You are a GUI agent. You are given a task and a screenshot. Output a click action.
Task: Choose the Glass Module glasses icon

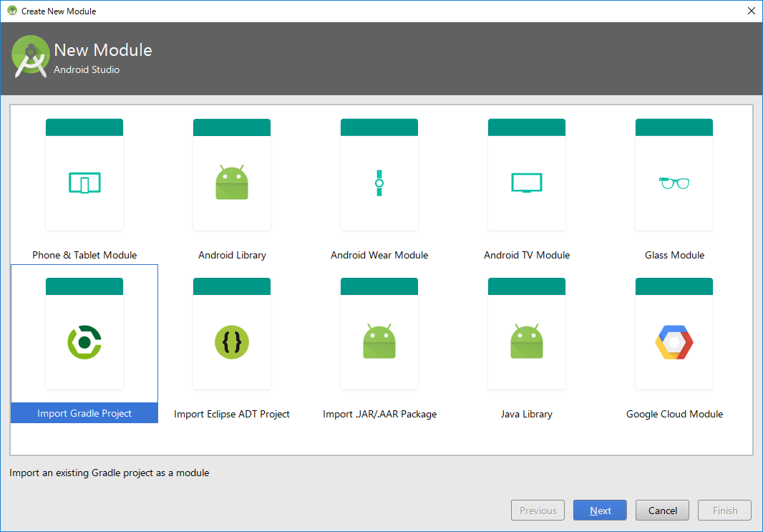click(674, 183)
